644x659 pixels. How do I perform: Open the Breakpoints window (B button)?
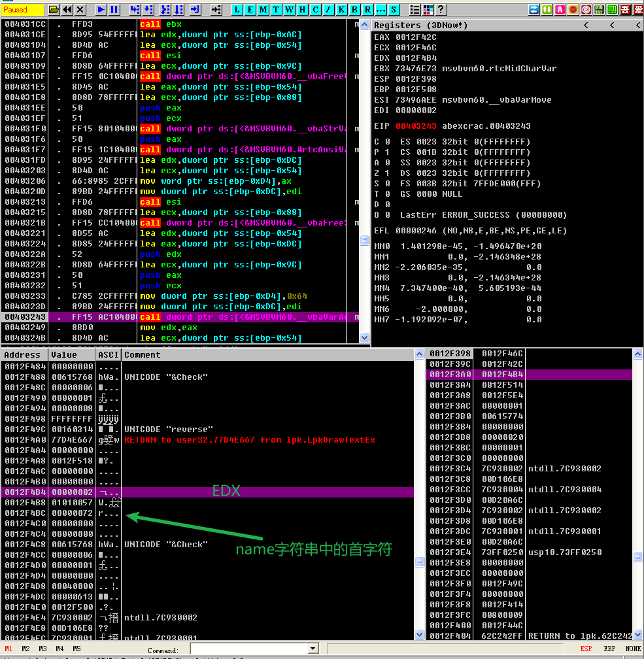pos(354,9)
